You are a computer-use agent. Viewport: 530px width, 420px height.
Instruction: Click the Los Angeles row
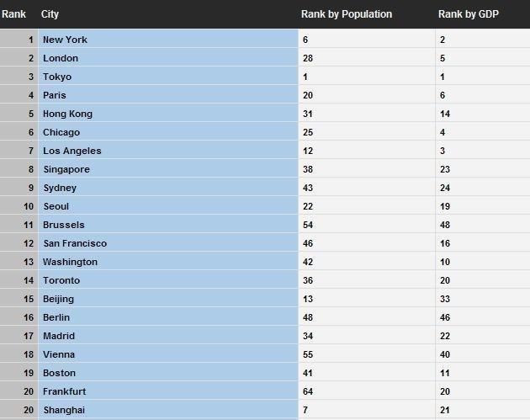coord(265,150)
